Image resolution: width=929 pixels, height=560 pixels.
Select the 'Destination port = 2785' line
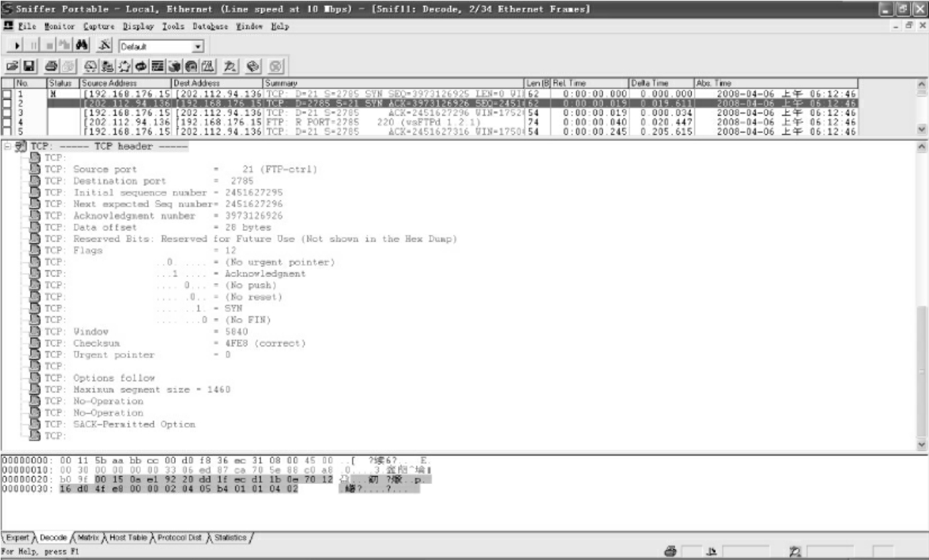pos(149,181)
